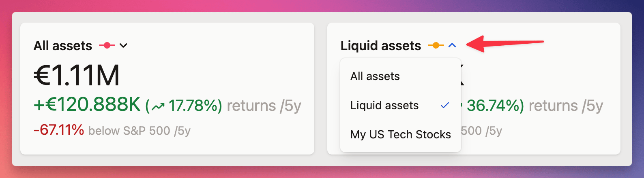Click returns /5y text in All assets card
Image resolution: width=644 pixels, height=178 pixels.
264,106
